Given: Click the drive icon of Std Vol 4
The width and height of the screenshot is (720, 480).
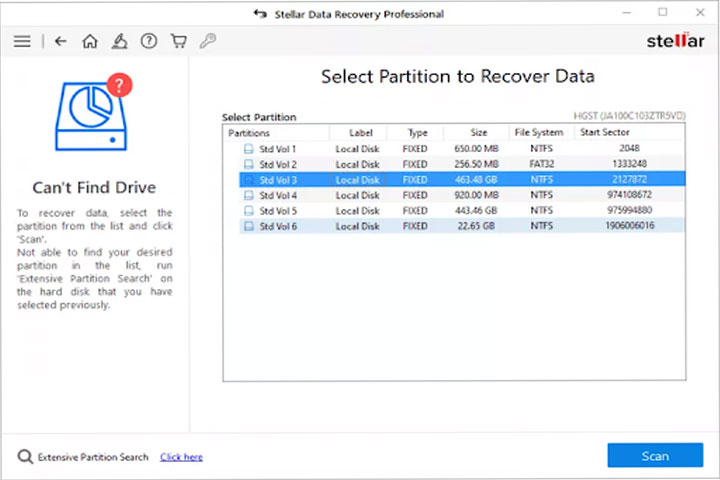Looking at the screenshot, I should coord(248,195).
